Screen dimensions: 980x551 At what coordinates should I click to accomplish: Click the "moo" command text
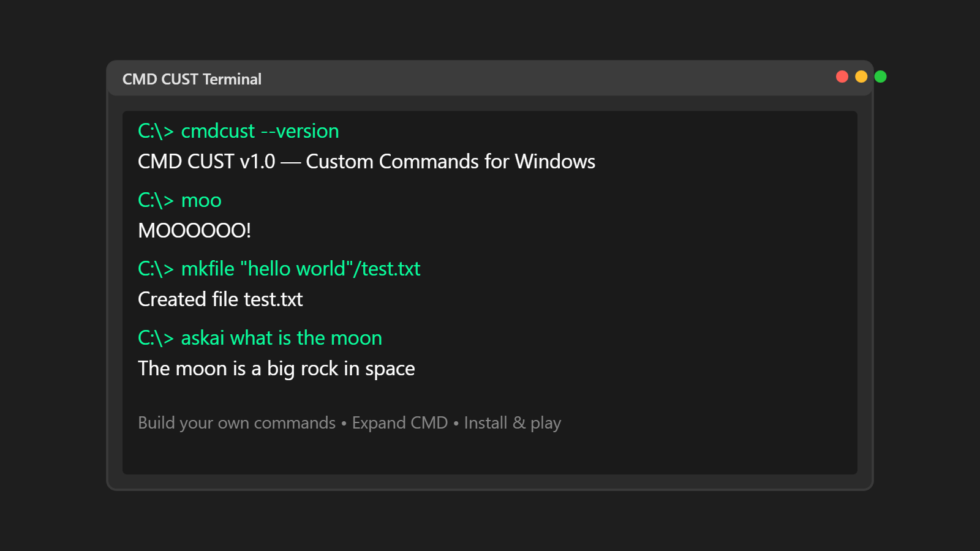pyautogui.click(x=202, y=200)
